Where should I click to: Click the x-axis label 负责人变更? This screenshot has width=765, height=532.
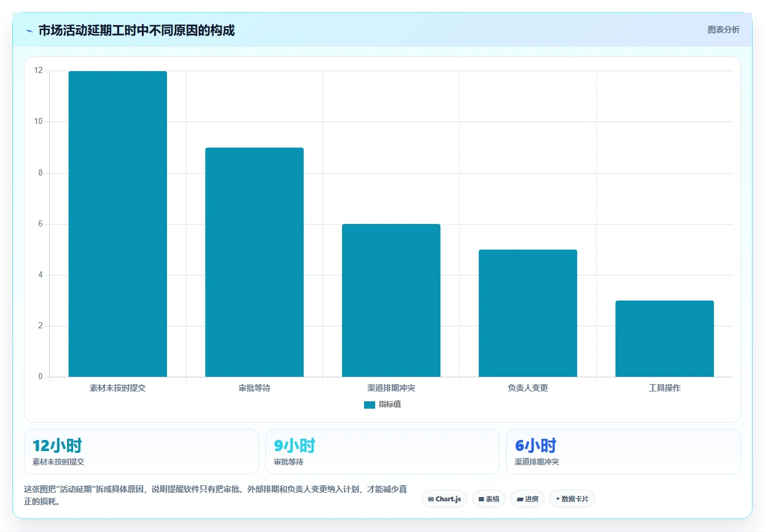[x=528, y=388]
